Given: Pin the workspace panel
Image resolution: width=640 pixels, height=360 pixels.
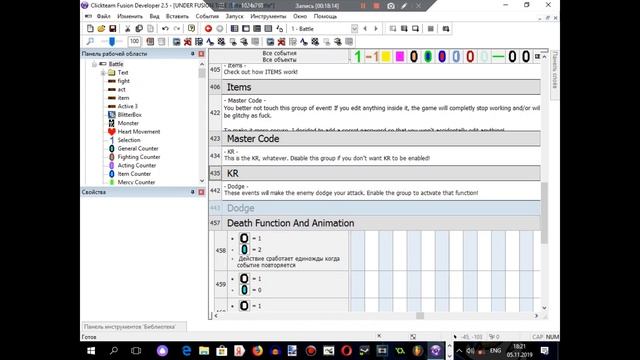Looking at the screenshot, I should tap(192, 54).
